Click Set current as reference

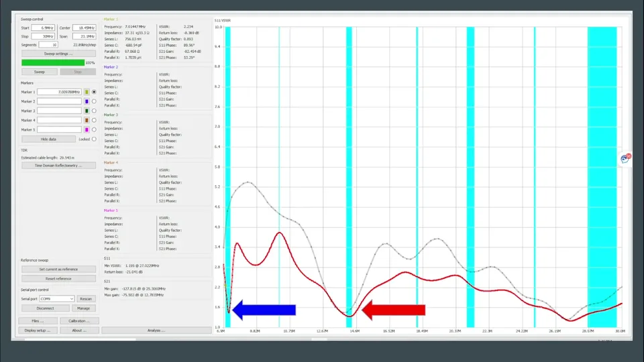coord(58,269)
